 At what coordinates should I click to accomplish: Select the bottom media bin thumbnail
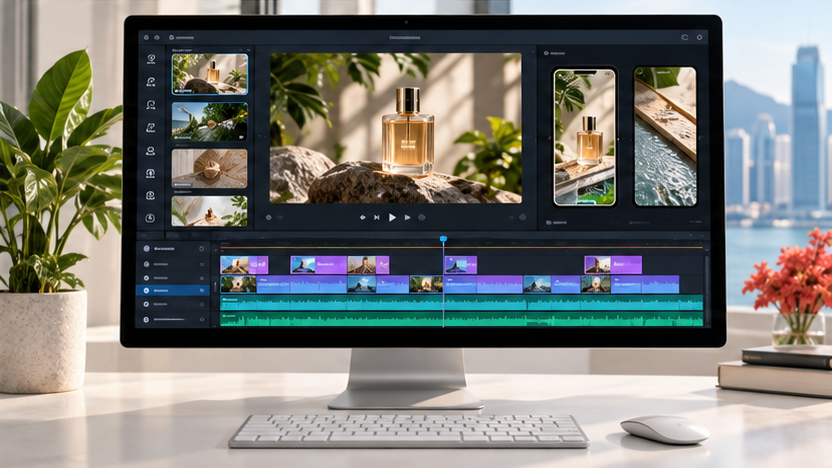[210, 211]
